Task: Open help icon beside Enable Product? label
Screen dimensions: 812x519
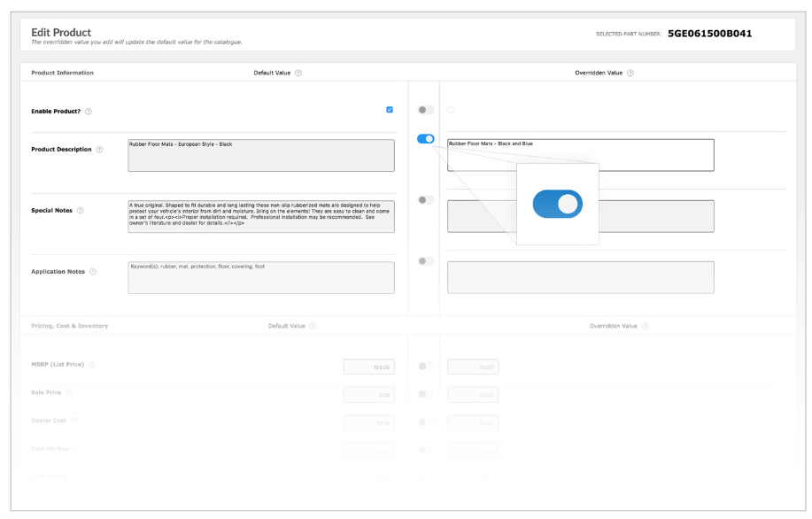Action: click(x=89, y=111)
